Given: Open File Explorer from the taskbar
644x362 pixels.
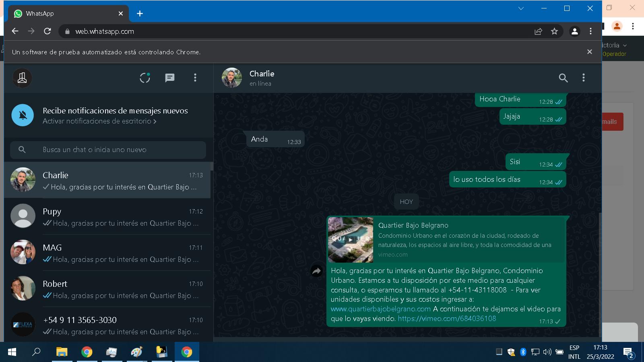Looking at the screenshot, I should (x=62, y=352).
